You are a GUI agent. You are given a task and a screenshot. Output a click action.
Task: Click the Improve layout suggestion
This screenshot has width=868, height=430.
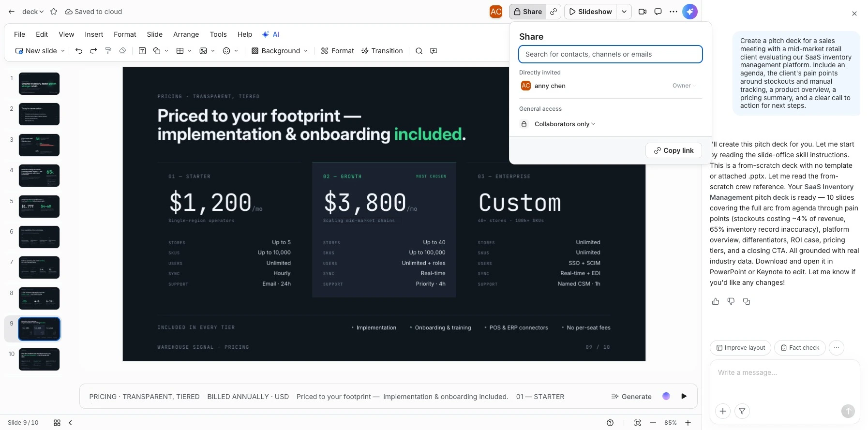tap(740, 348)
